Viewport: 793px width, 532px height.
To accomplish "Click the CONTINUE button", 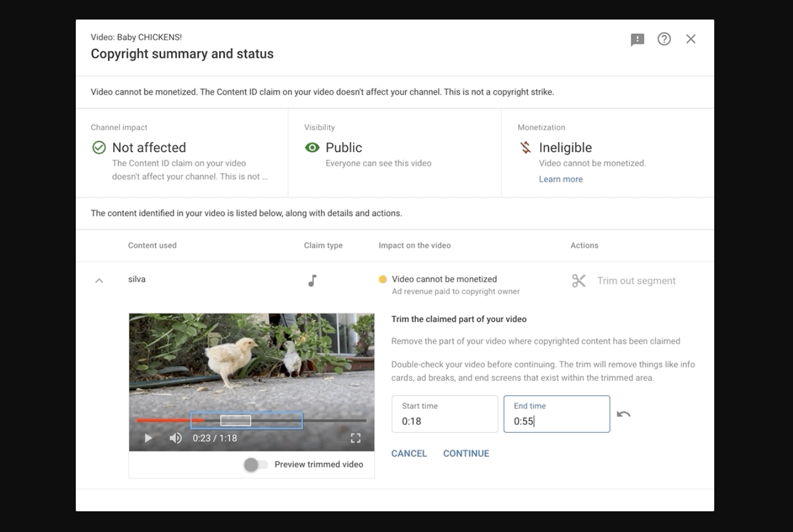I will click(x=466, y=453).
